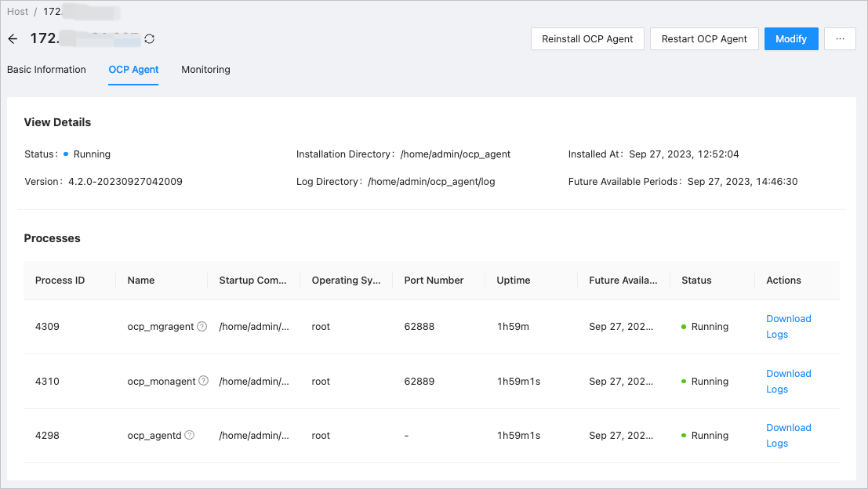Download logs for process 4309
The height and width of the screenshot is (489, 868).
788,327
